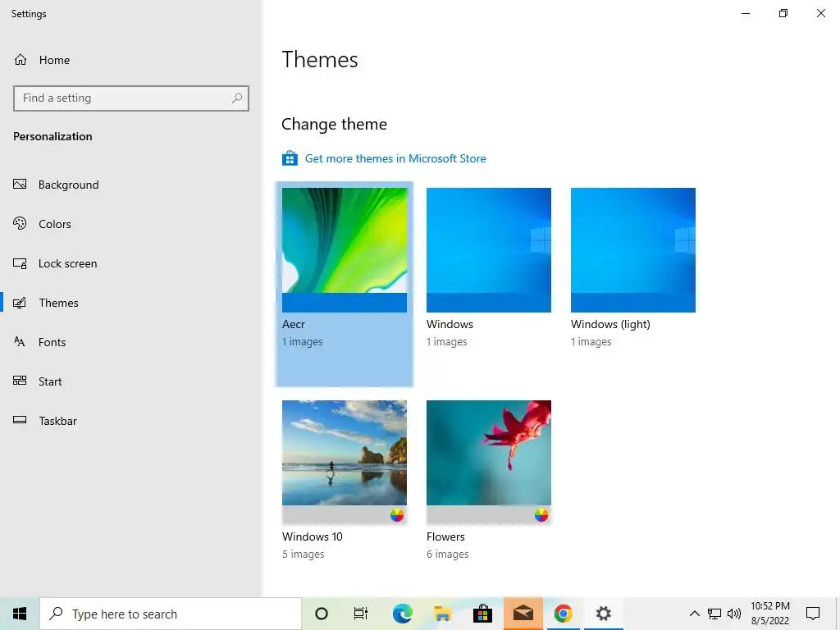Click color wheel badge on Windows 10 theme
840x630 pixels.
[x=397, y=515]
